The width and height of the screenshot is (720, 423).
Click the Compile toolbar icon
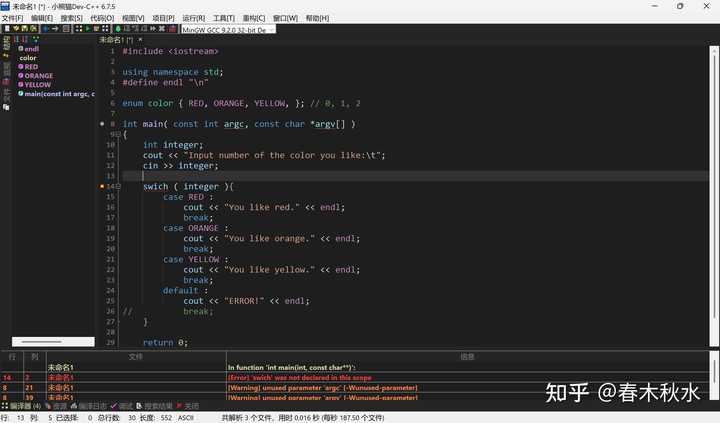tap(79, 28)
